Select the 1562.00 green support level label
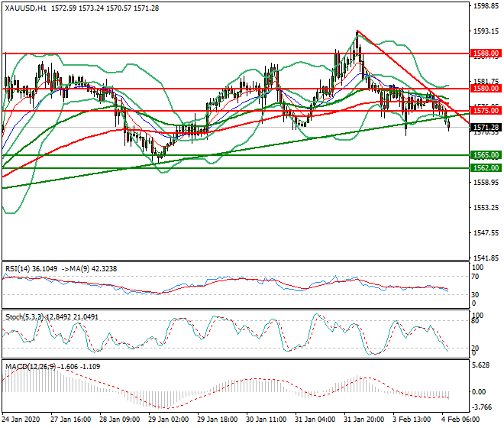 click(486, 167)
